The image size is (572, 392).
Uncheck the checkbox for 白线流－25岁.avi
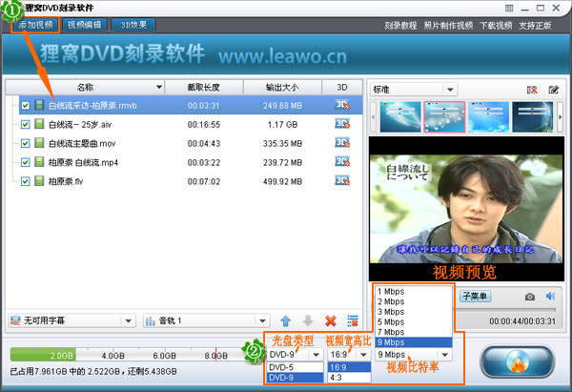tap(25, 124)
